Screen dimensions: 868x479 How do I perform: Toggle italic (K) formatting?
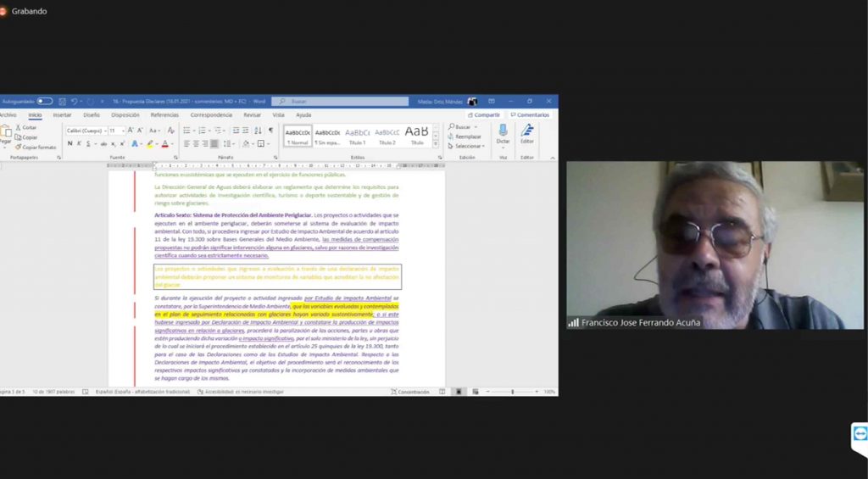[79, 144]
